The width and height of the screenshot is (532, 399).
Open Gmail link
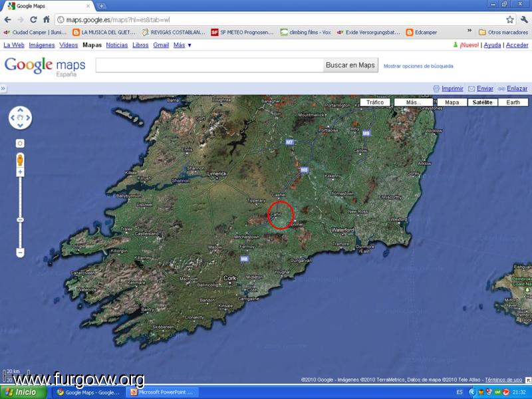tap(161, 45)
